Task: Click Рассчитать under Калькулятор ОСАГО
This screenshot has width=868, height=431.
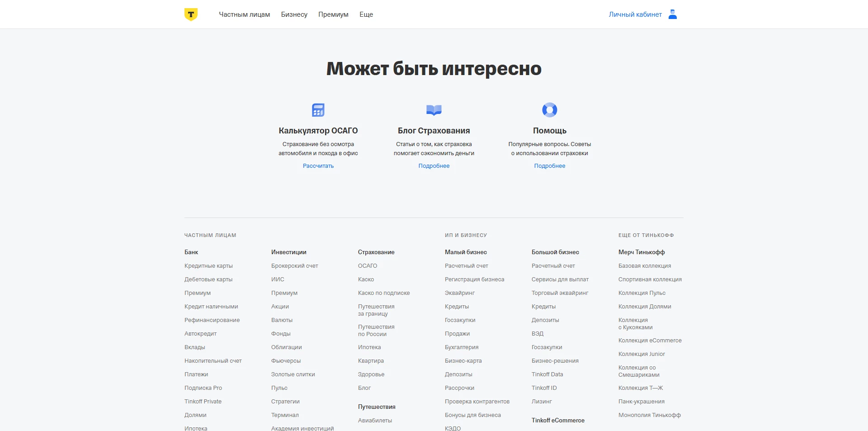Action: point(318,166)
